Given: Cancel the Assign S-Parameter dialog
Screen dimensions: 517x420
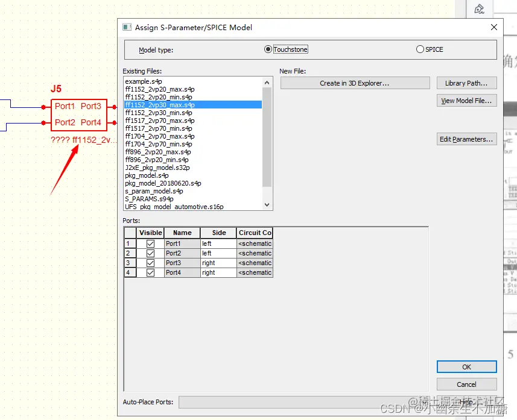Looking at the screenshot, I should point(466,384).
